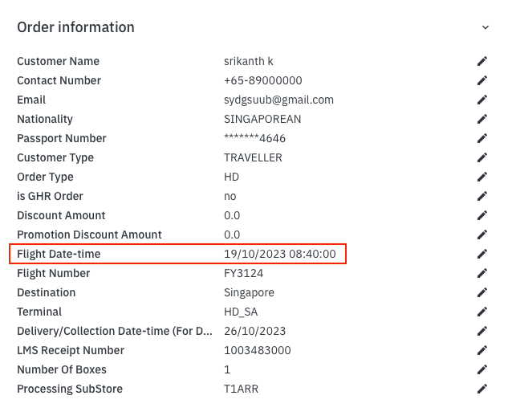Change the Number Of Boxes value
Viewport: 508px width, 420px height.
point(482,369)
